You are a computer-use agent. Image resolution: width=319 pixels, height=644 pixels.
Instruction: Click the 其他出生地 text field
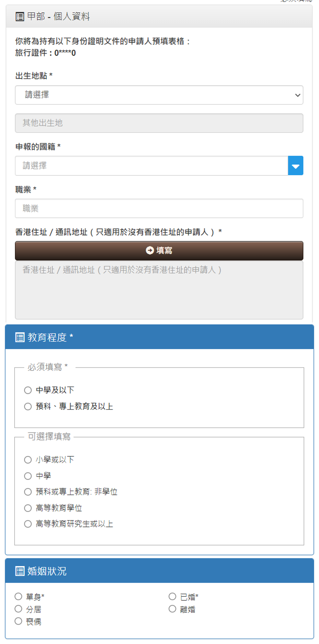click(159, 123)
